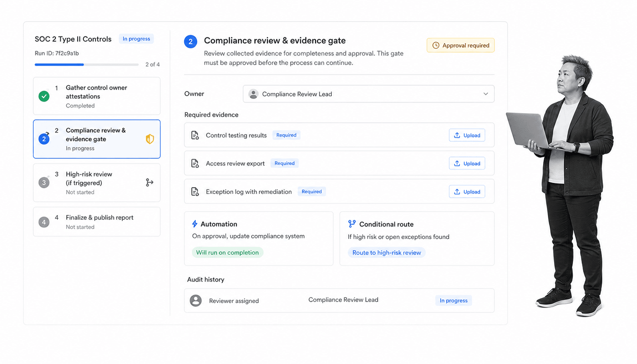Click the avatar icon in the Owner field

(x=254, y=94)
